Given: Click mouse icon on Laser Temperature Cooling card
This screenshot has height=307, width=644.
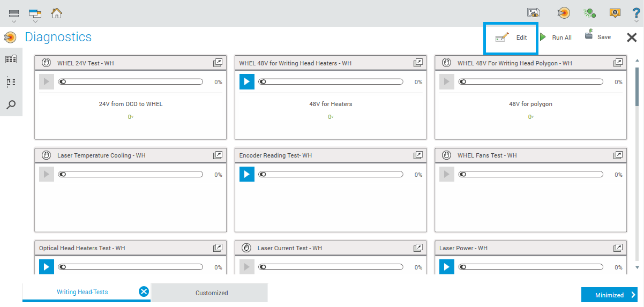Looking at the screenshot, I should [46, 155].
